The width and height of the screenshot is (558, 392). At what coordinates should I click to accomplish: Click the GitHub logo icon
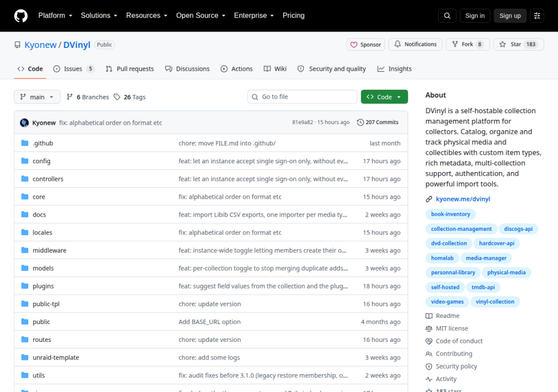[x=21, y=16]
